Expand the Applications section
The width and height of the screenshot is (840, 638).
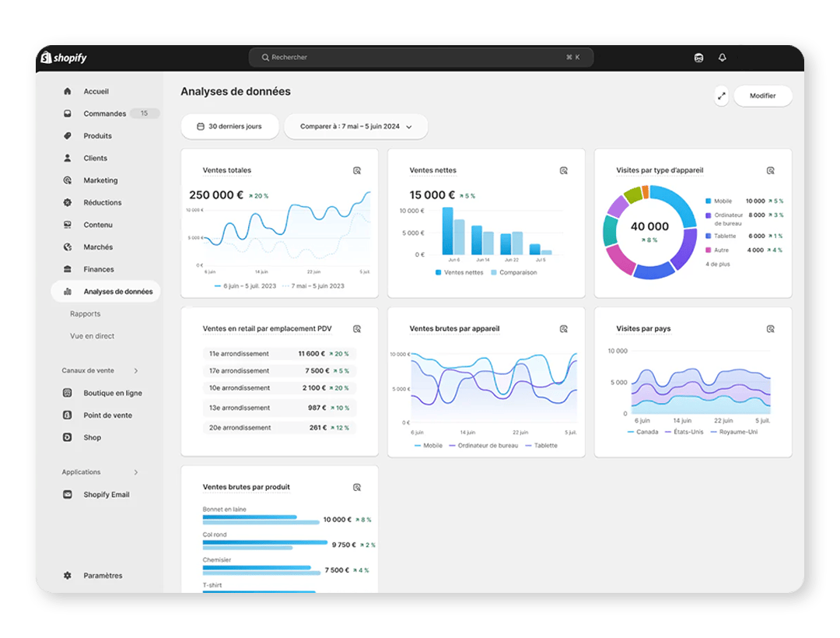coord(136,471)
